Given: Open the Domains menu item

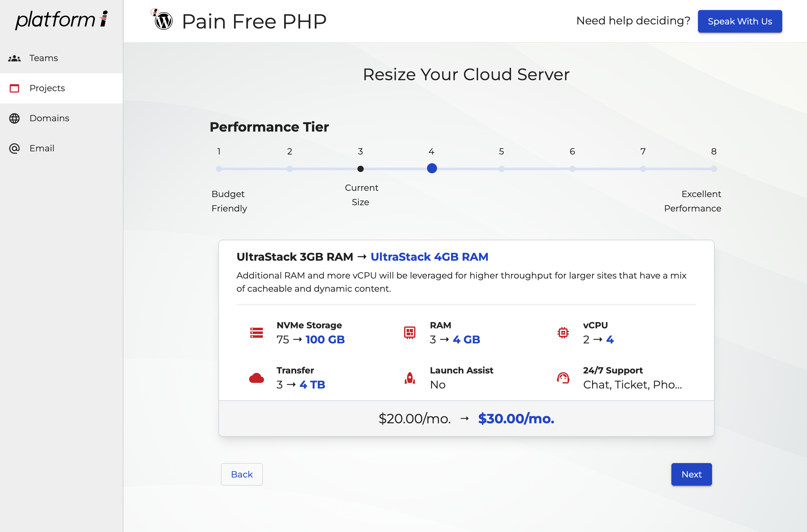Looking at the screenshot, I should [x=49, y=118].
